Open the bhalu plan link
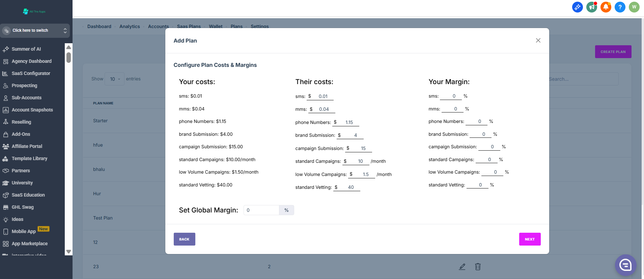 point(99,169)
